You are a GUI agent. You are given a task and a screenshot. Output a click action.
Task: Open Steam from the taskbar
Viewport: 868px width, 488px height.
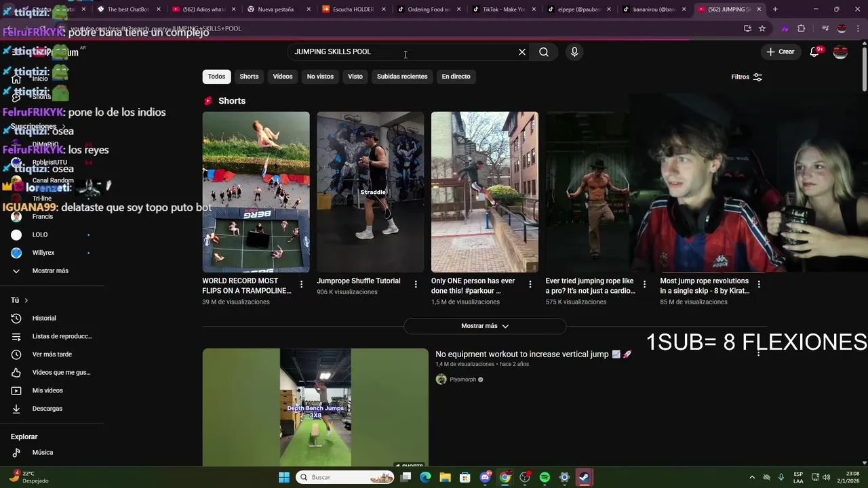coord(584,477)
